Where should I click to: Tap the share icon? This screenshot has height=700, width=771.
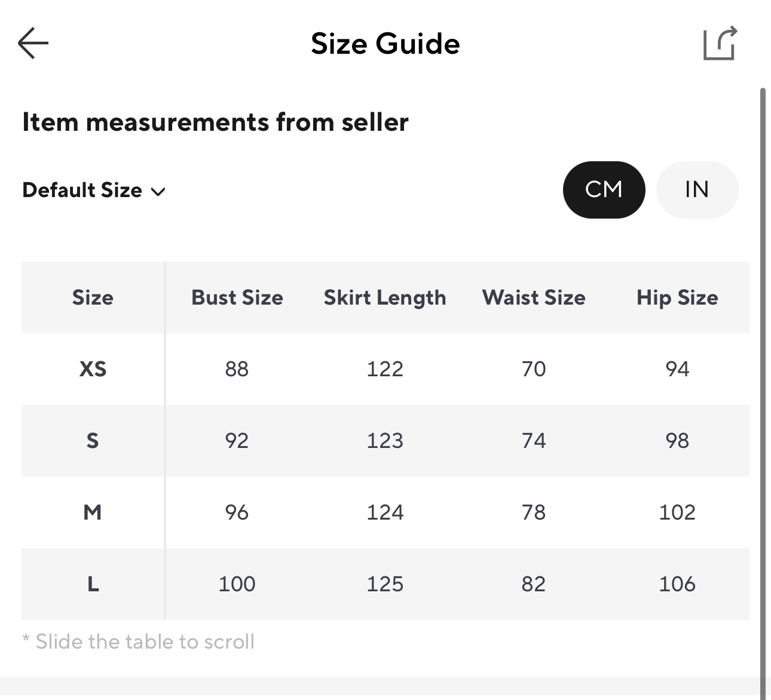[x=720, y=44]
